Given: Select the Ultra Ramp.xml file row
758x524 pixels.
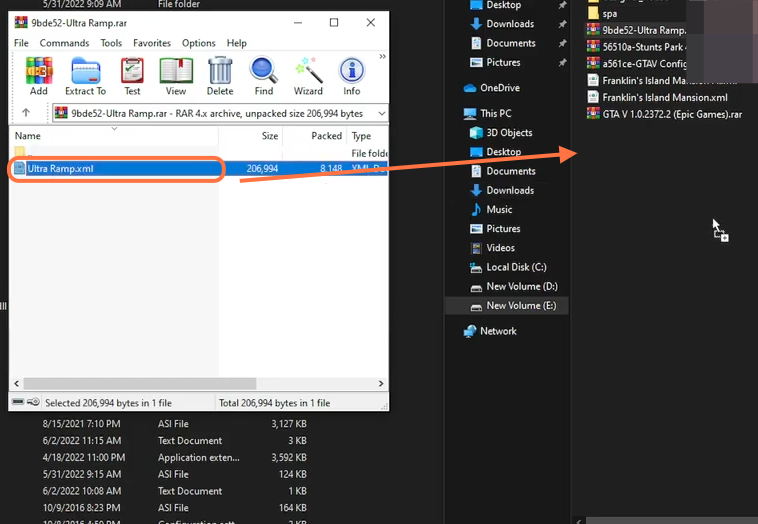Looking at the screenshot, I should coord(198,169).
